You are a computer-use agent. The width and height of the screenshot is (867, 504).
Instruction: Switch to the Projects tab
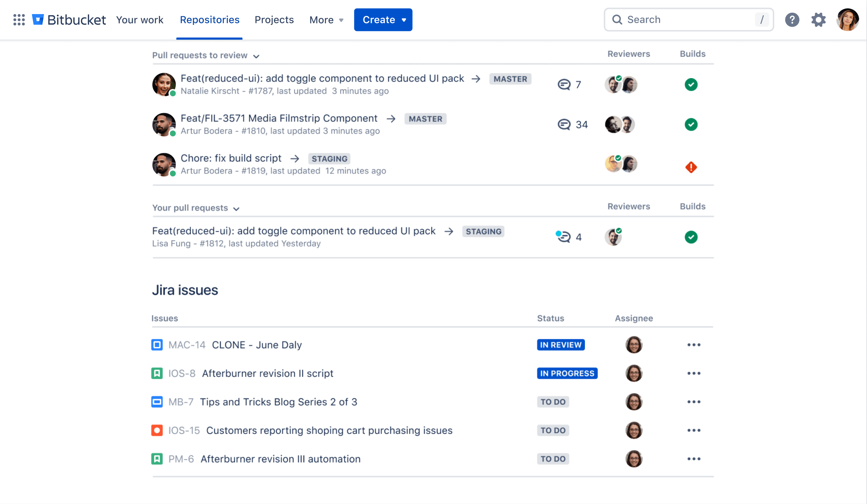pos(274,20)
